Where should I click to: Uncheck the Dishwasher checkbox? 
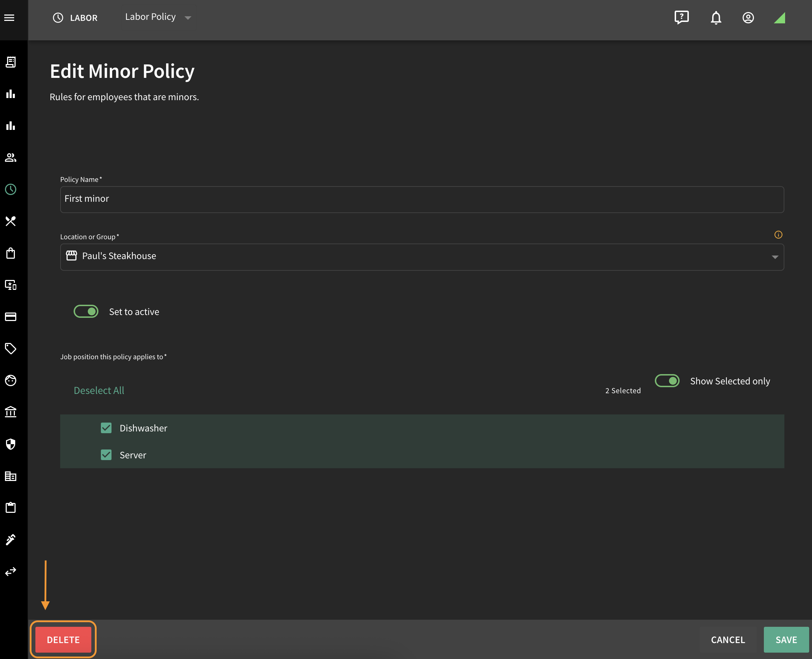[106, 428]
